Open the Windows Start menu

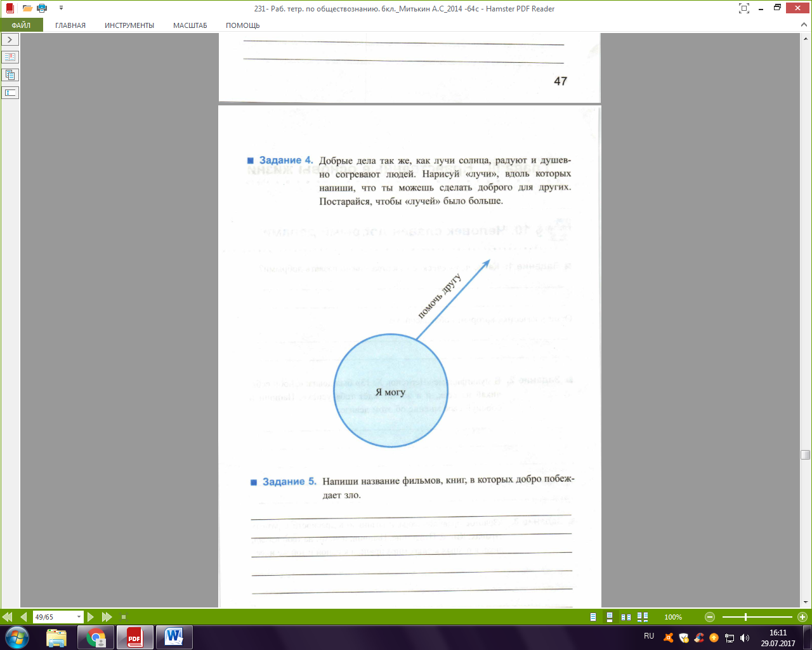pos(16,637)
